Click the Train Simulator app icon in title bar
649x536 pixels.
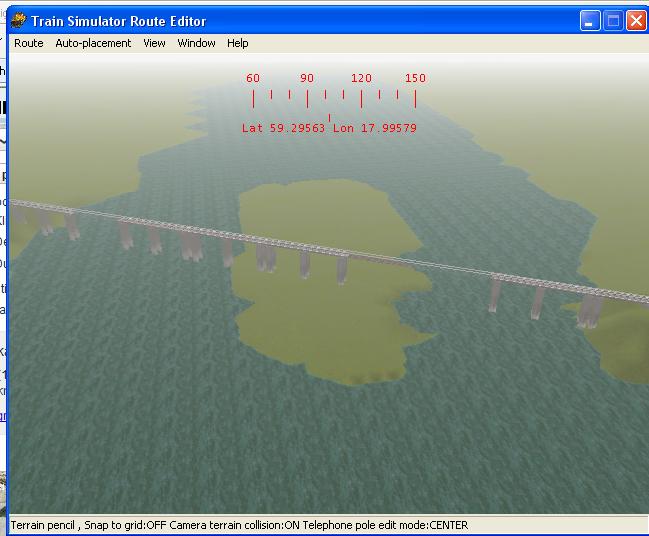18,20
